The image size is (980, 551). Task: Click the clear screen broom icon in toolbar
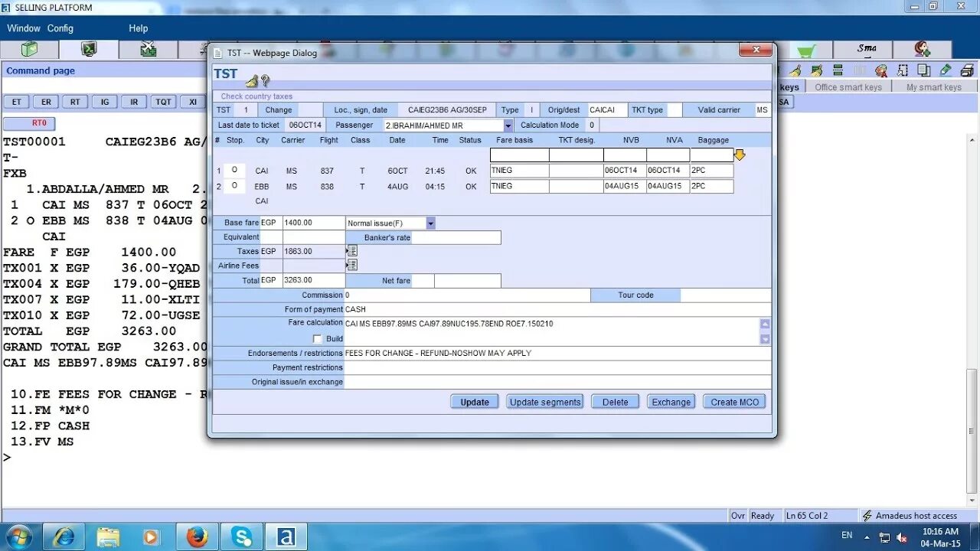point(796,70)
